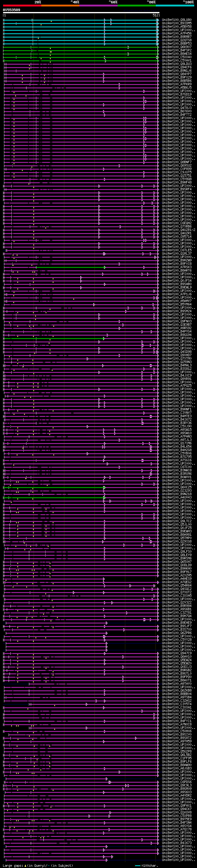This screenshot has width=197, height=868.
Task: Select the UniRef100_A7P1J6 entry
Action: click(x=177, y=294)
